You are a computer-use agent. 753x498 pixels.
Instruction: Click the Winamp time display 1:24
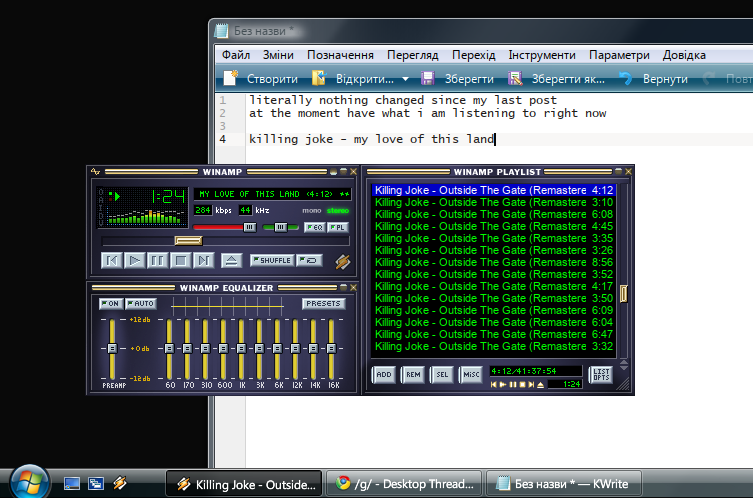[x=168, y=196]
